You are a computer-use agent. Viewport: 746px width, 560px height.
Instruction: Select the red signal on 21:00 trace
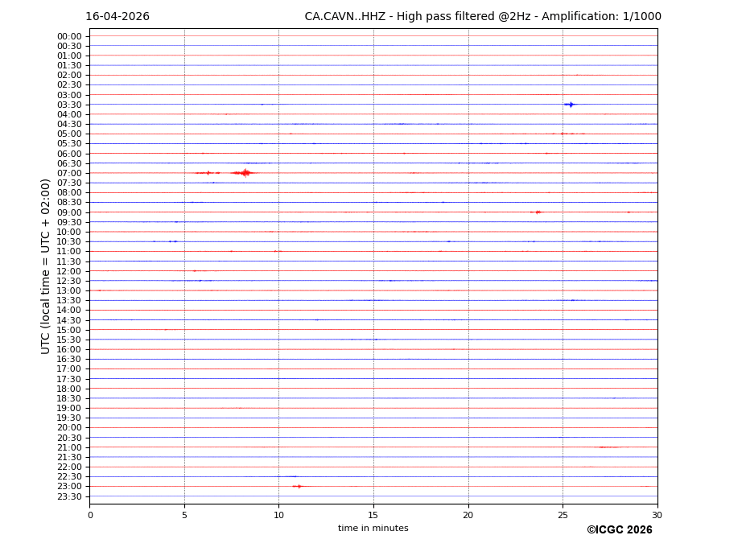(x=608, y=447)
